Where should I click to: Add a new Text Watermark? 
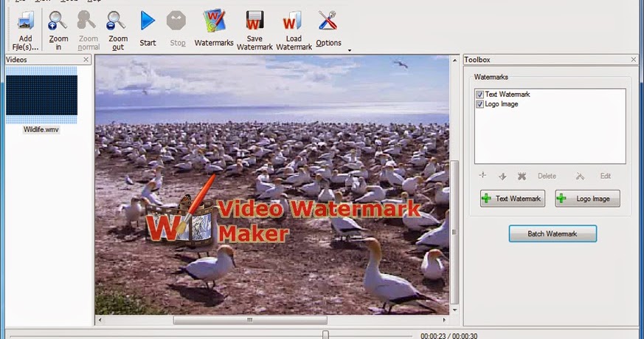pos(513,199)
